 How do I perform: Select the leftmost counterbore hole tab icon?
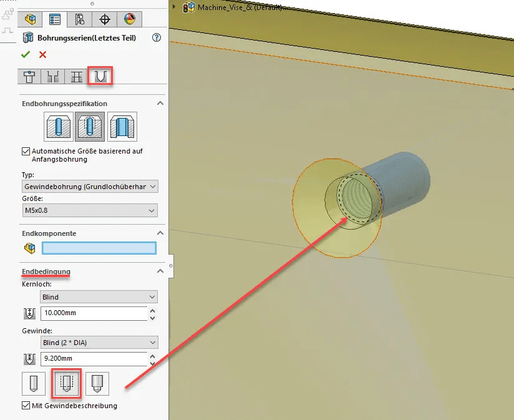(29, 76)
